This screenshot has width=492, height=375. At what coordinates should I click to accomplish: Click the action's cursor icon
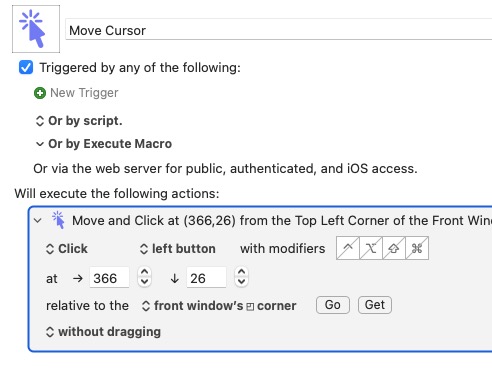click(58, 220)
